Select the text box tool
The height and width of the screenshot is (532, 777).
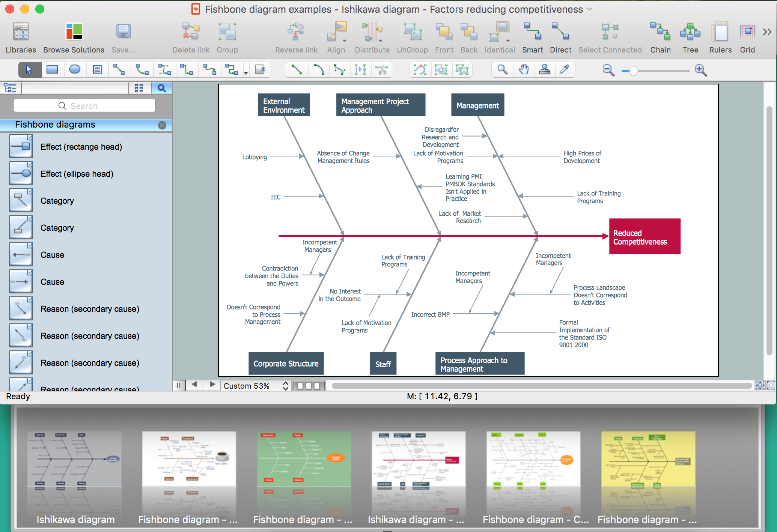coord(97,70)
